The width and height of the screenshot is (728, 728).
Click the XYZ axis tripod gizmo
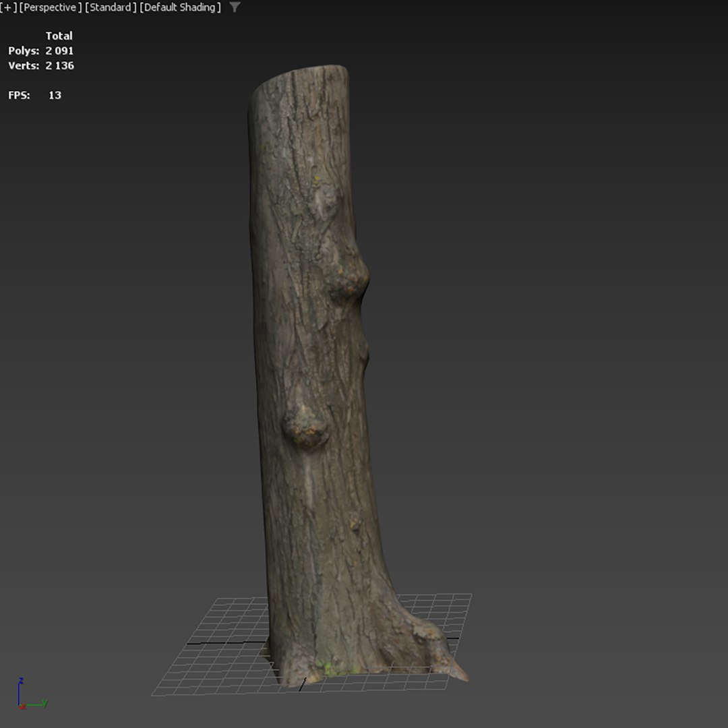[x=32, y=694]
